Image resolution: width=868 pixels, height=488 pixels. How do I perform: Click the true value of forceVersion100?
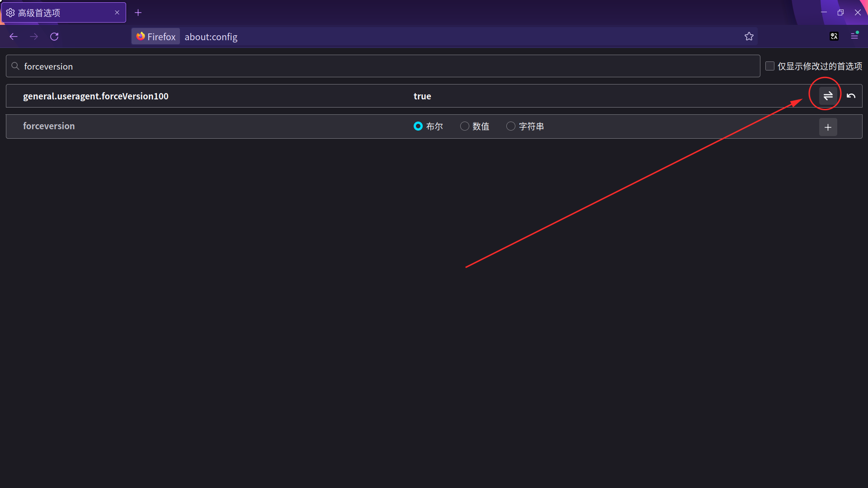pos(422,96)
